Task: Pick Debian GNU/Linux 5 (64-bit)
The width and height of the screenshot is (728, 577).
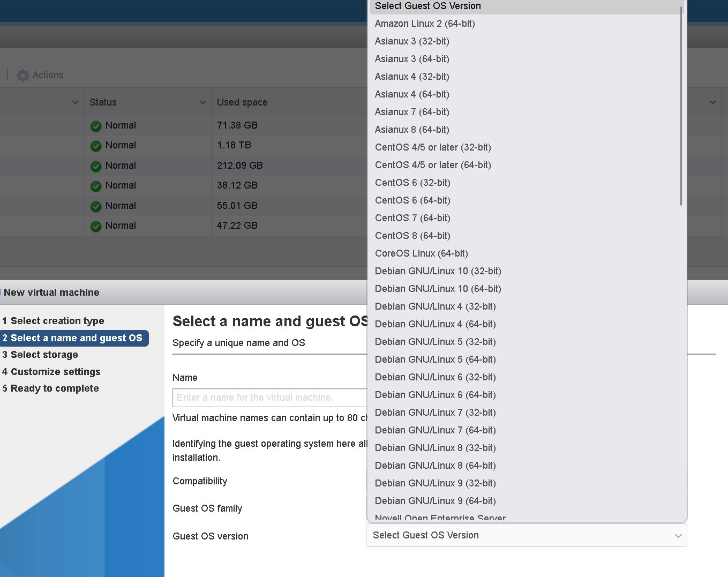Action: [x=436, y=359]
